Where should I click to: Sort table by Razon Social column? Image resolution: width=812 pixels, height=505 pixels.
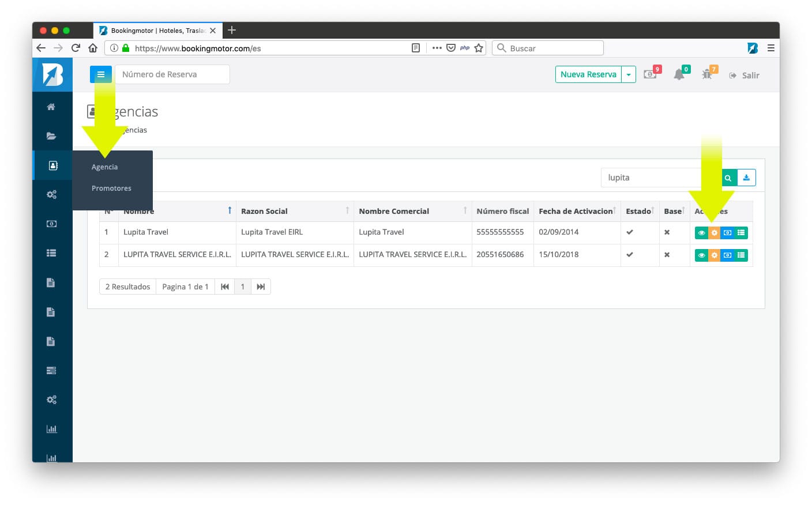click(x=295, y=211)
